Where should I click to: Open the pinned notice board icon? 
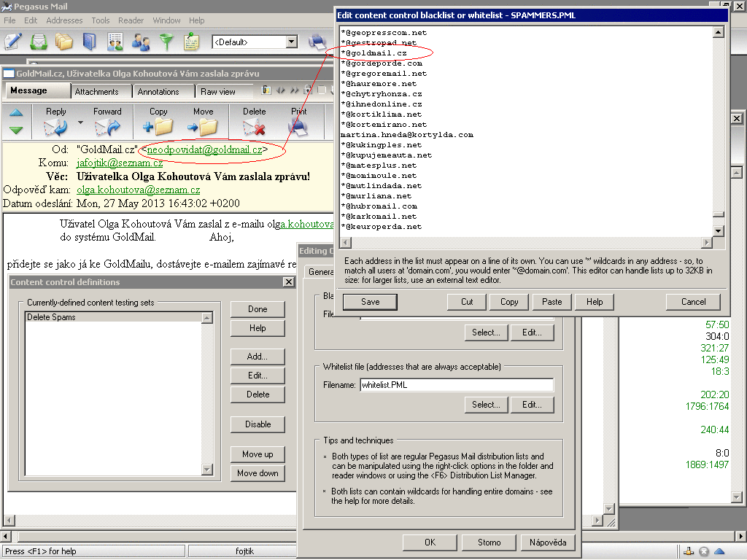coord(192,42)
